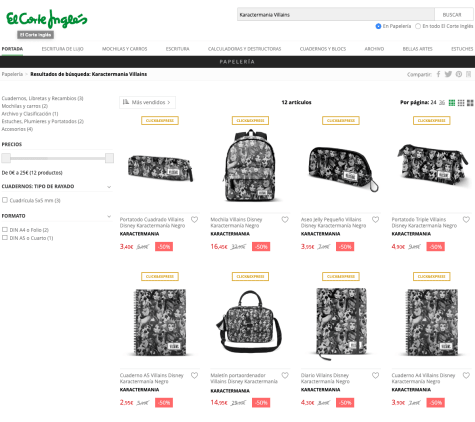Go to Cuadernos y Blocs menu
The width and height of the screenshot is (475, 422).
(x=323, y=49)
